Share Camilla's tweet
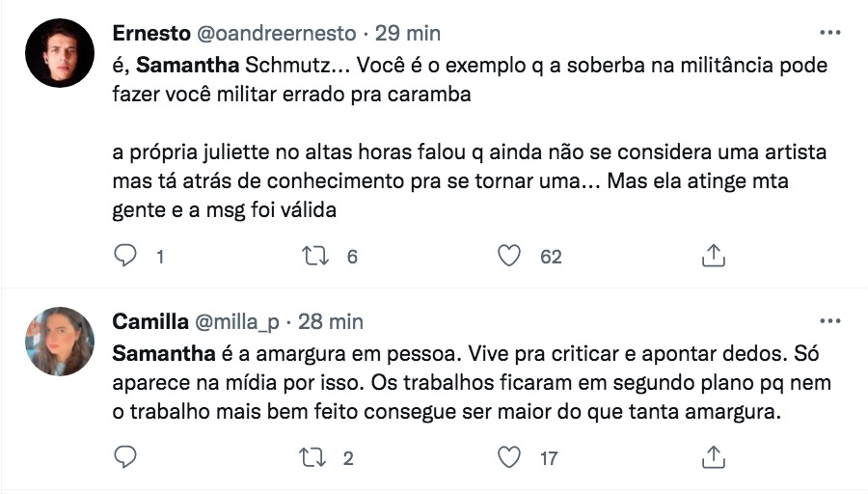Image resolution: width=868 pixels, height=494 pixels. click(713, 456)
